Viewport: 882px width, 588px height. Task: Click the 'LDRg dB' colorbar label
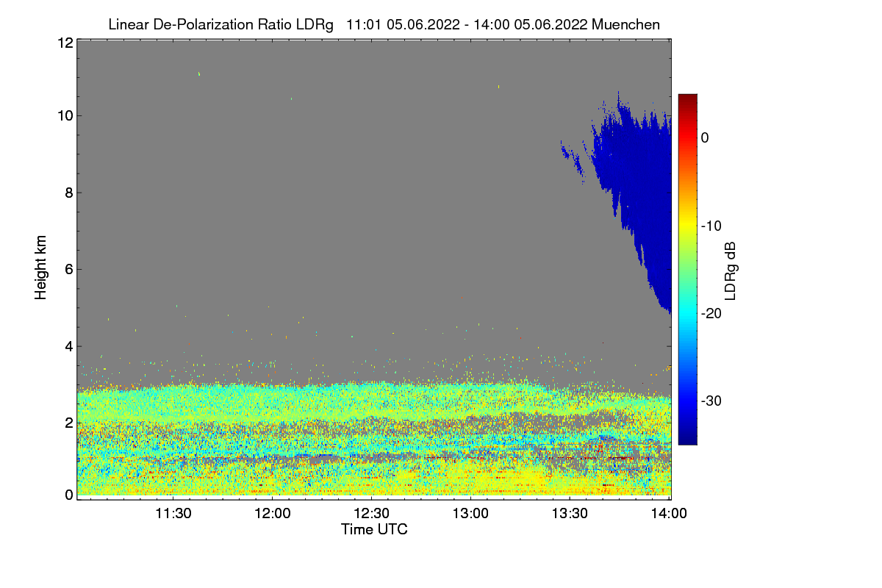point(730,271)
